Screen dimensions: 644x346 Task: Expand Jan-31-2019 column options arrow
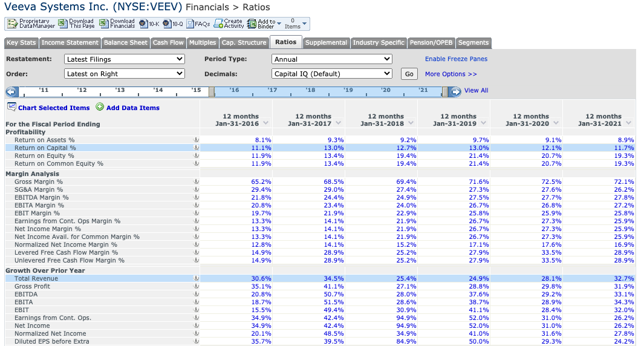pos(483,123)
